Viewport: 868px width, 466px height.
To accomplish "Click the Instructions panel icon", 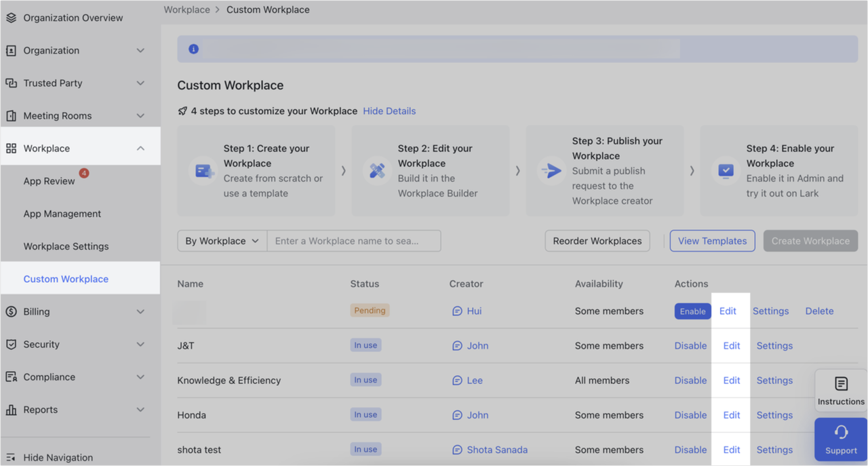I will 840,383.
